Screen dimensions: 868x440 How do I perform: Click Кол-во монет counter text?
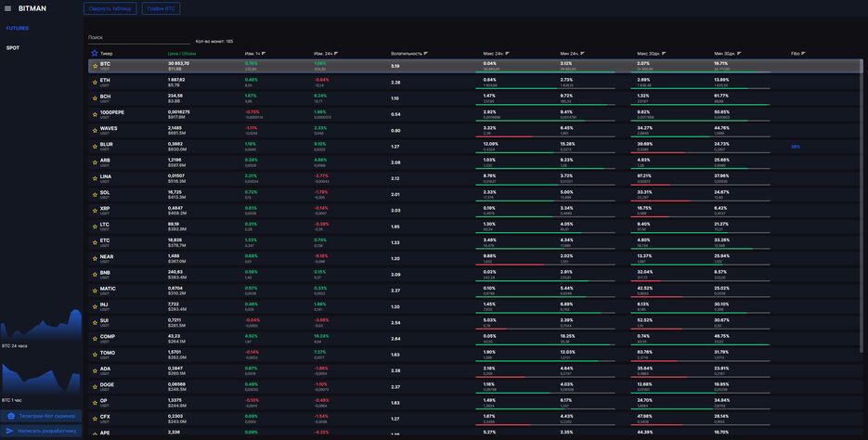(x=214, y=42)
